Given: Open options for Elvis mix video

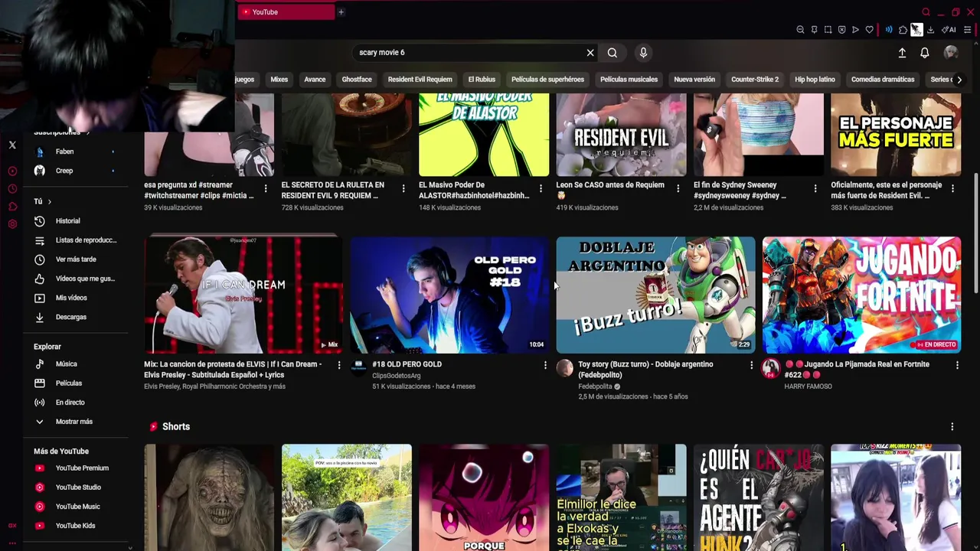Looking at the screenshot, I should point(339,365).
